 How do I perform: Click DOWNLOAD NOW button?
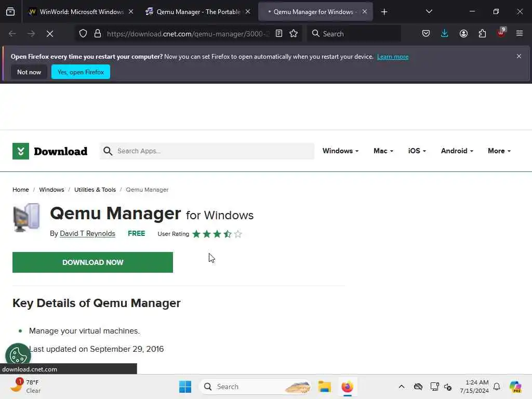(x=92, y=262)
